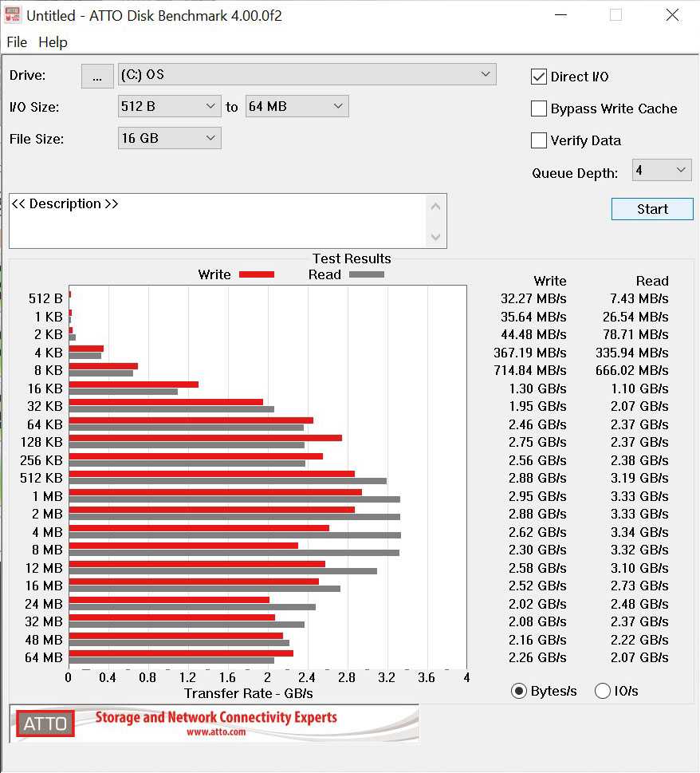Enable Bypass Write Cache
700x773 pixels.
coord(539,108)
